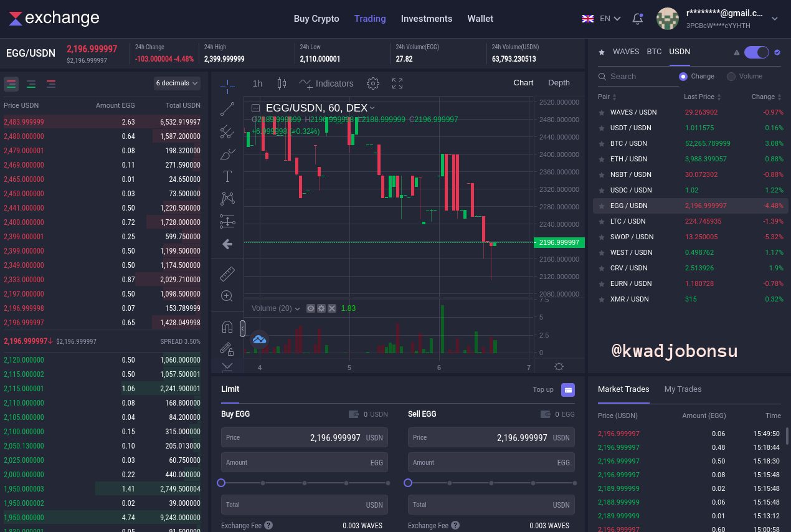The width and height of the screenshot is (791, 532).
Task: Turn off the purple pairs toggle
Action: click(757, 52)
